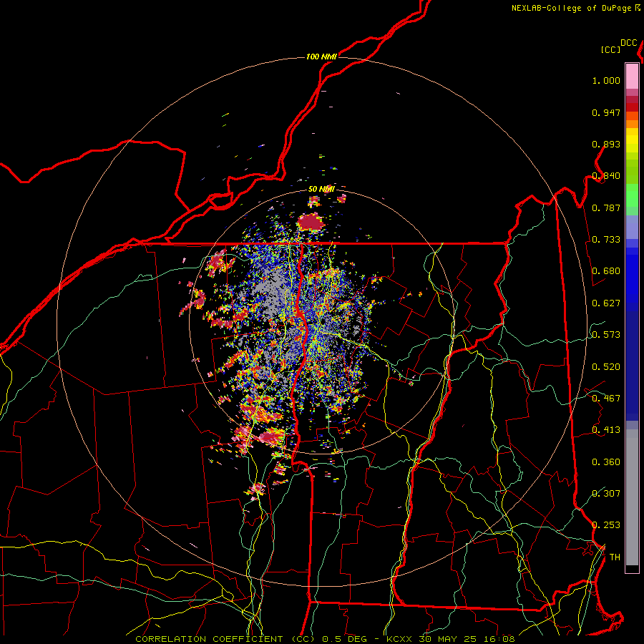Click the 0.893 scale label
This screenshot has height=644, width=644.
click(606, 144)
